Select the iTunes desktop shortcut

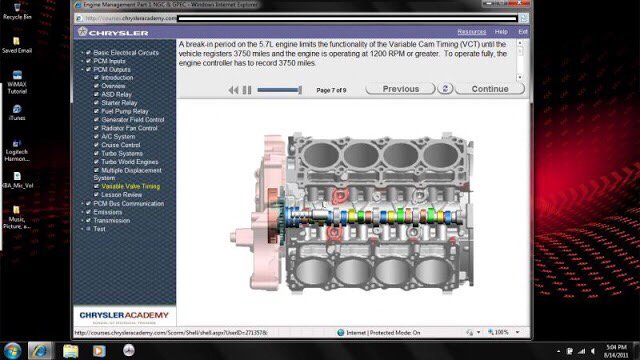[x=17, y=113]
